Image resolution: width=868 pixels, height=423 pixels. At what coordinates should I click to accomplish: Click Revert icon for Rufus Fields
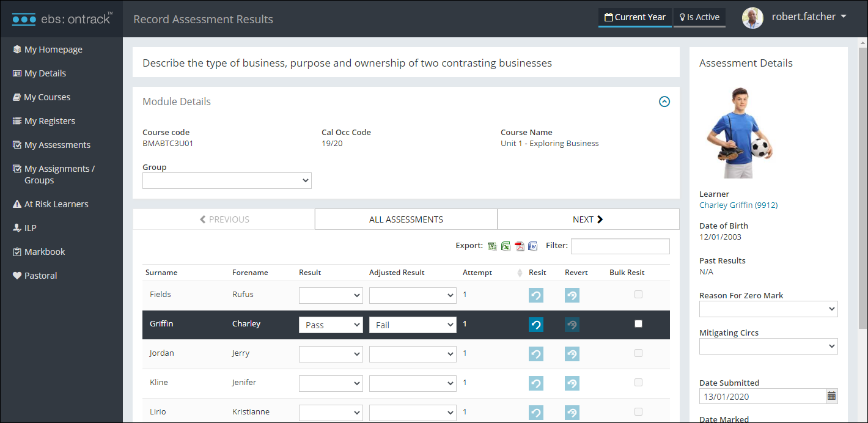tap(572, 295)
